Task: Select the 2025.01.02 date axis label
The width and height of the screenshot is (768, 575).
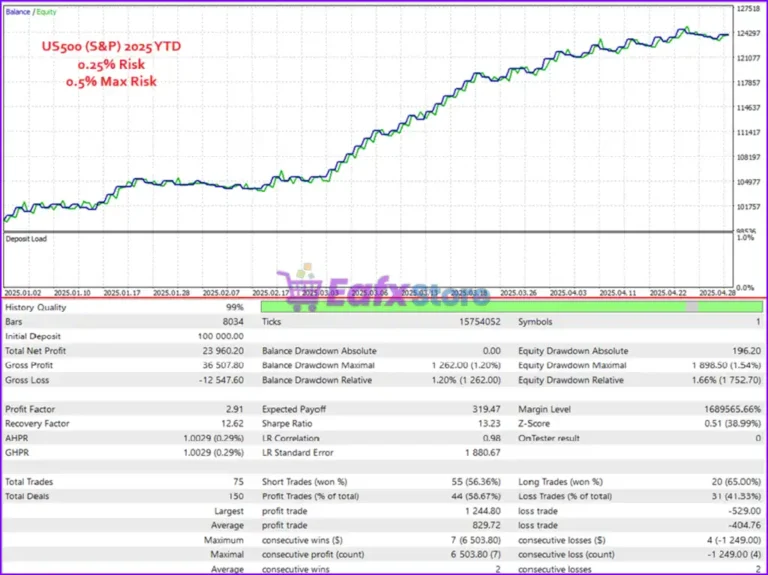Action: [23, 293]
